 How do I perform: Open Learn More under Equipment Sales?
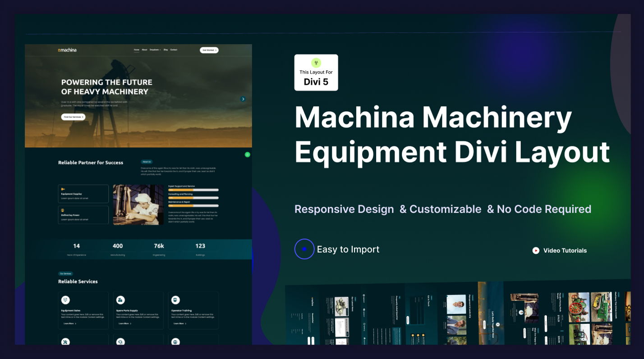pyautogui.click(x=70, y=323)
